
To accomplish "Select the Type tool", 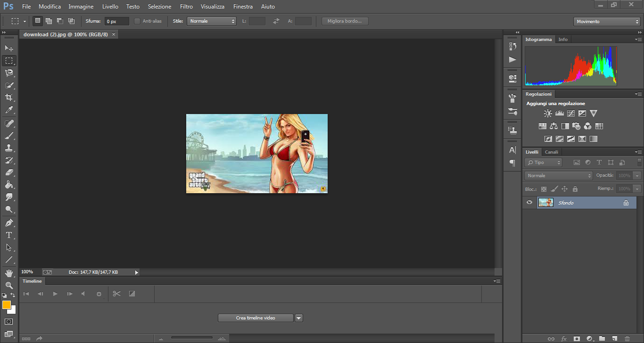I will point(9,235).
